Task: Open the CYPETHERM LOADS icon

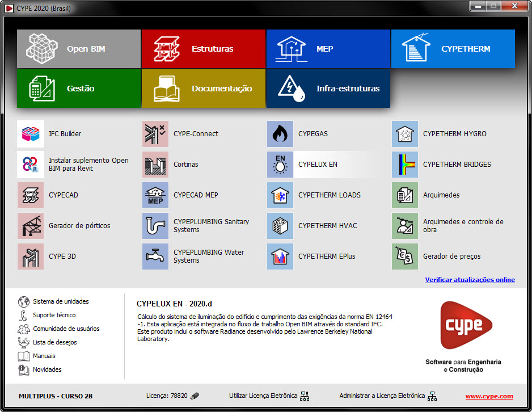Action: (280, 195)
